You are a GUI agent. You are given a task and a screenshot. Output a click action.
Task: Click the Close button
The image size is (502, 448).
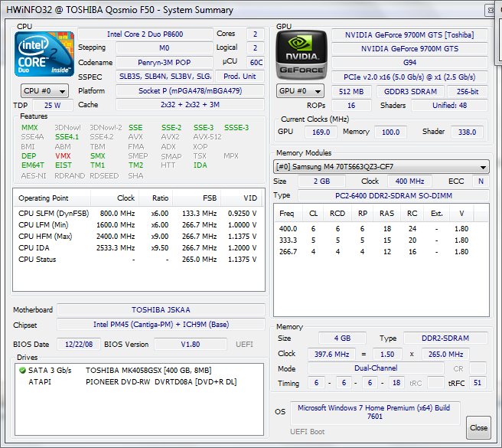(x=478, y=427)
